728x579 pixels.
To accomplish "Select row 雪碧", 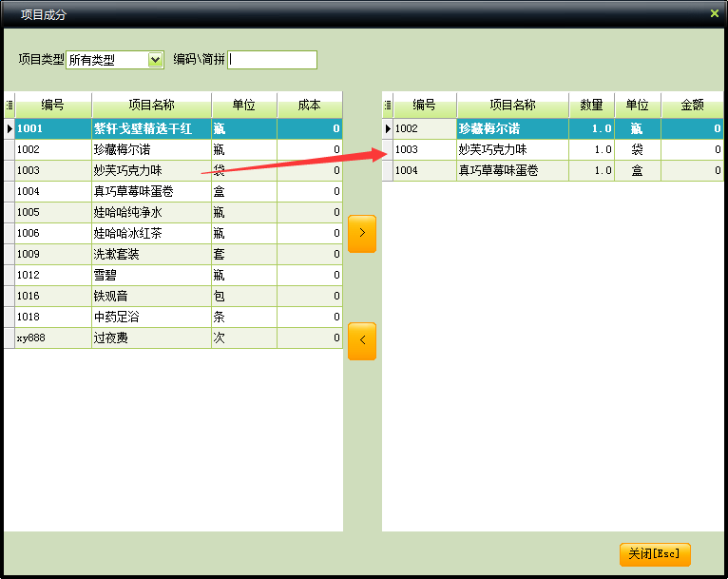I will [173, 275].
